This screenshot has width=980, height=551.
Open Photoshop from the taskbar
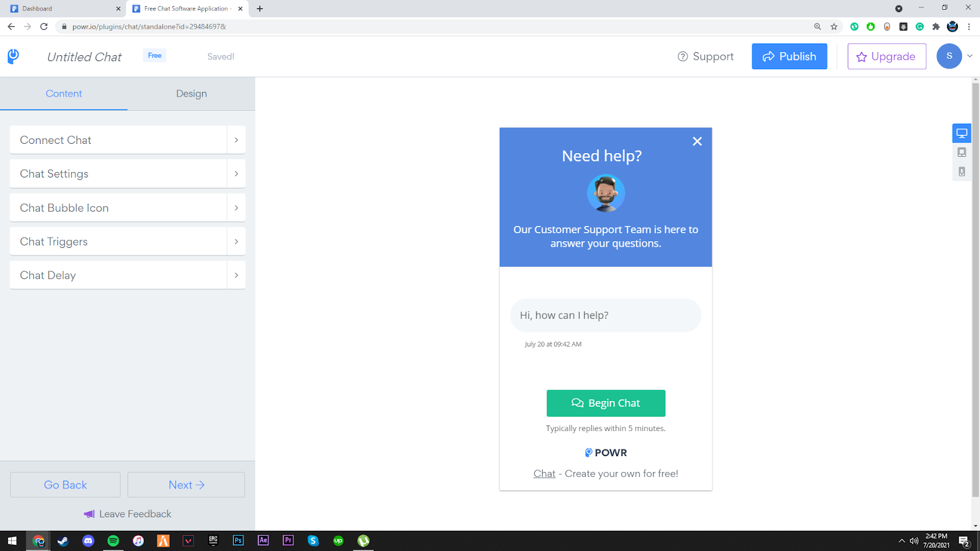point(238,541)
